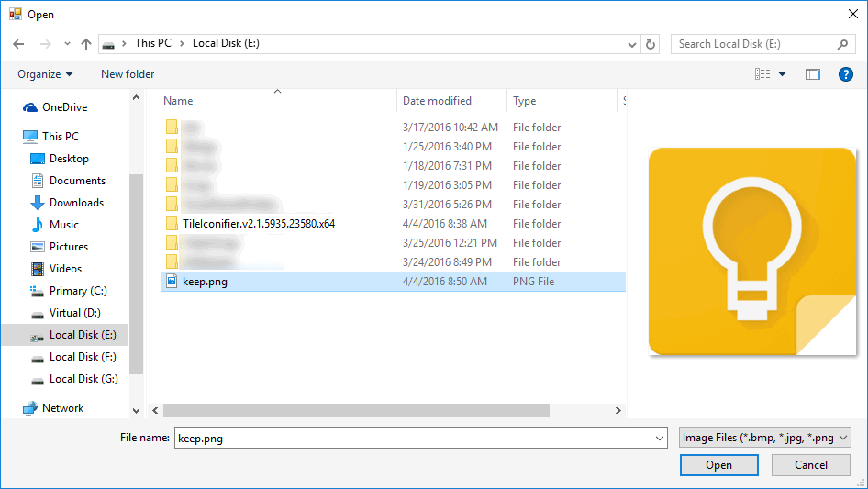Sort by Type column header
This screenshot has width=868, height=489.
point(524,101)
